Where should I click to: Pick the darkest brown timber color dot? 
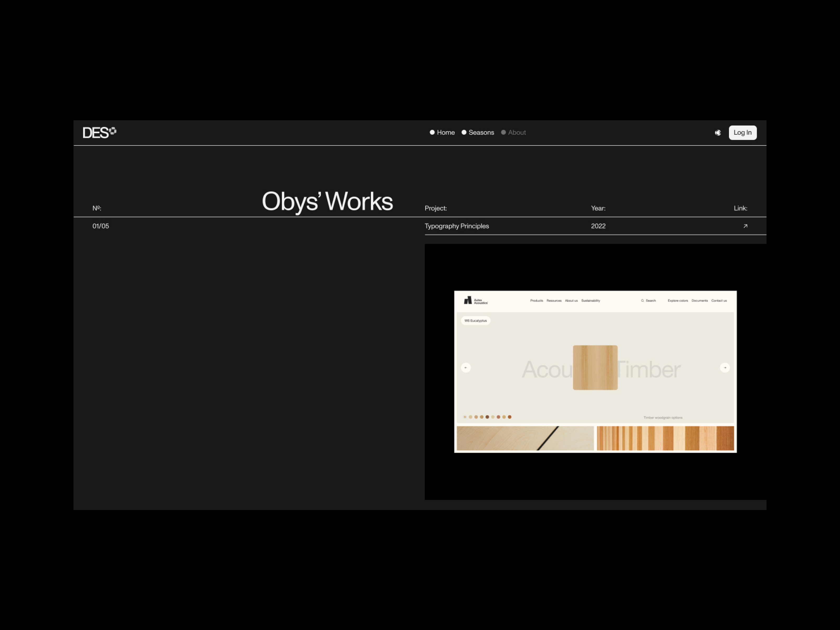point(487,417)
